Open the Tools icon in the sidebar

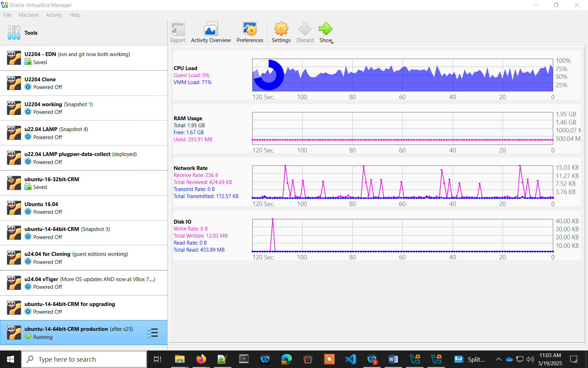14,33
